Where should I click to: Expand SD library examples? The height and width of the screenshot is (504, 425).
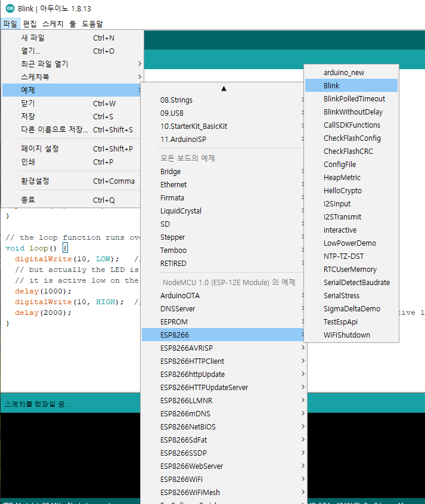[x=223, y=224]
